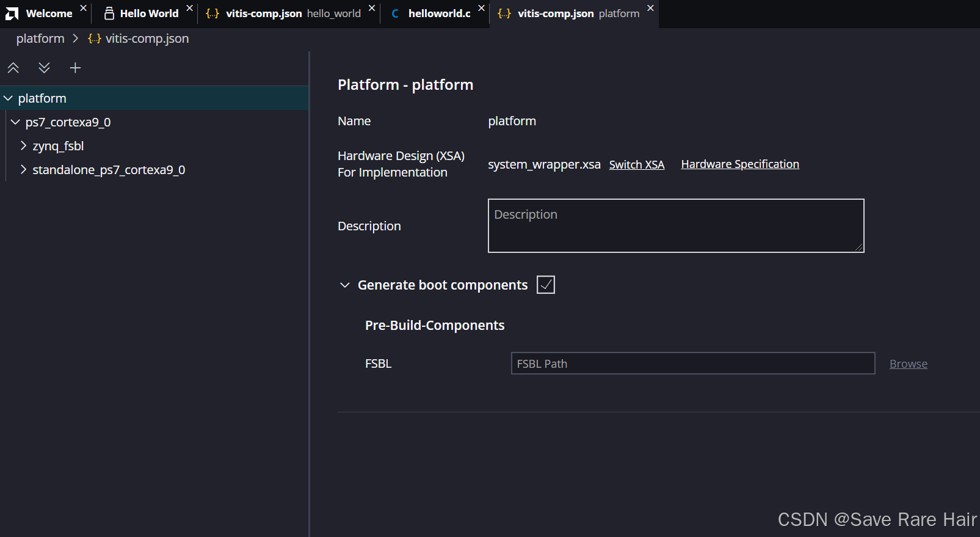Click the FSBL Path input field

[x=693, y=363]
